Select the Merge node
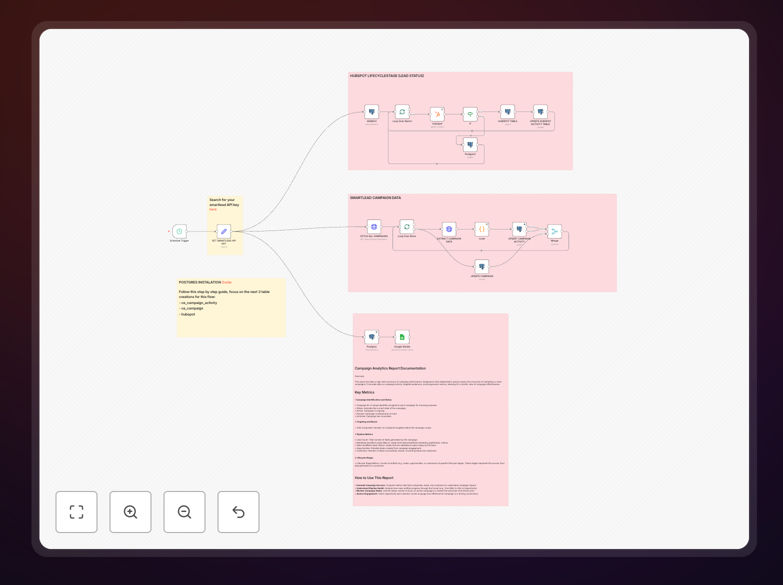Image resolution: width=783 pixels, height=585 pixels. click(x=554, y=231)
